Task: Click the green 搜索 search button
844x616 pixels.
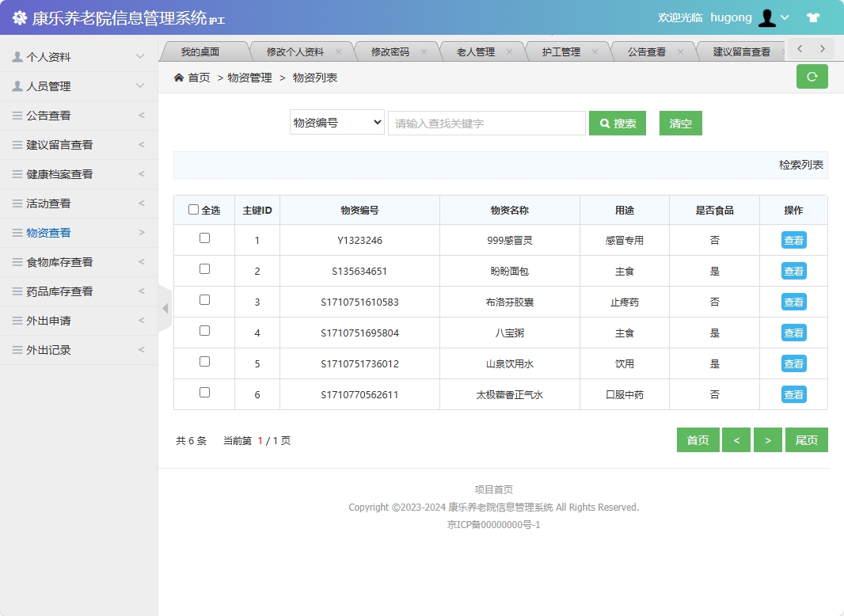Action: point(618,123)
